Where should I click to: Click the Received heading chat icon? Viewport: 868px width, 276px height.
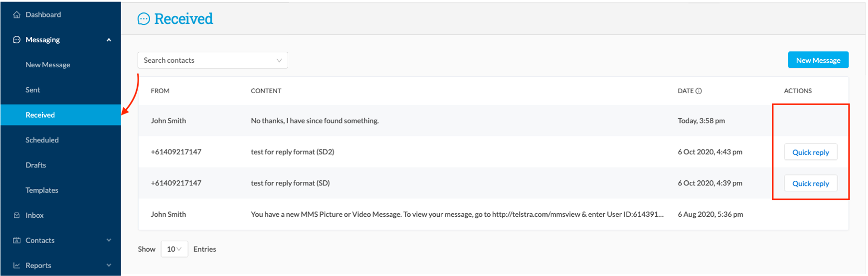coord(144,19)
